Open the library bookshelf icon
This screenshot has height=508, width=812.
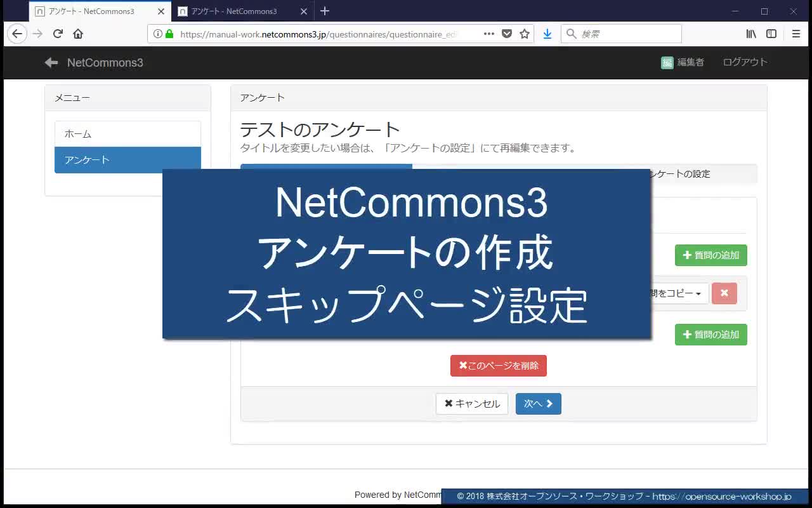tap(751, 34)
